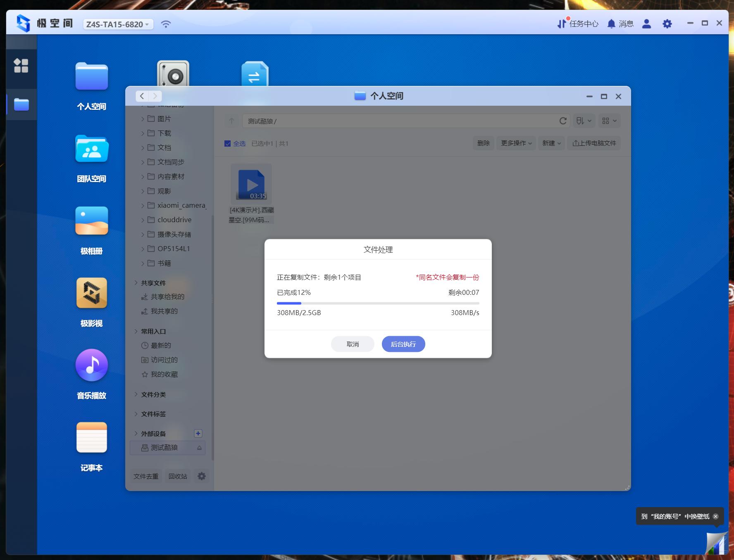Click the refresh icon in path bar
This screenshot has height=560, width=734.
pos(562,121)
